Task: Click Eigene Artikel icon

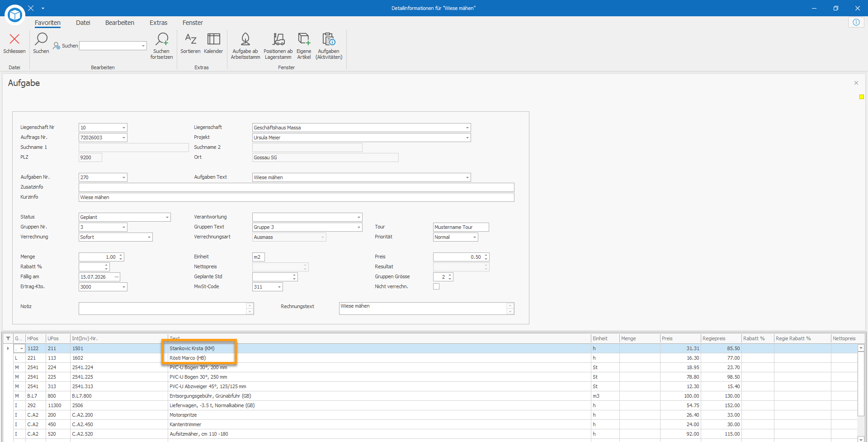Action: point(304,39)
